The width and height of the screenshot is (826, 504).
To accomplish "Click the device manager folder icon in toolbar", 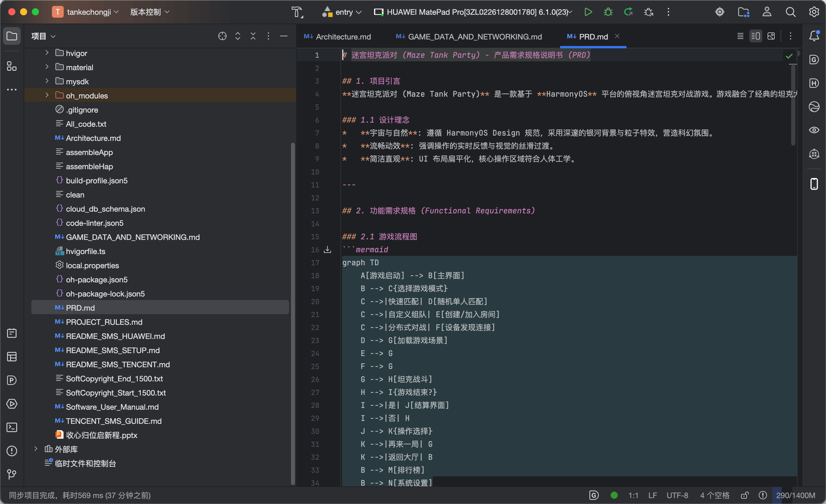I will tap(743, 12).
